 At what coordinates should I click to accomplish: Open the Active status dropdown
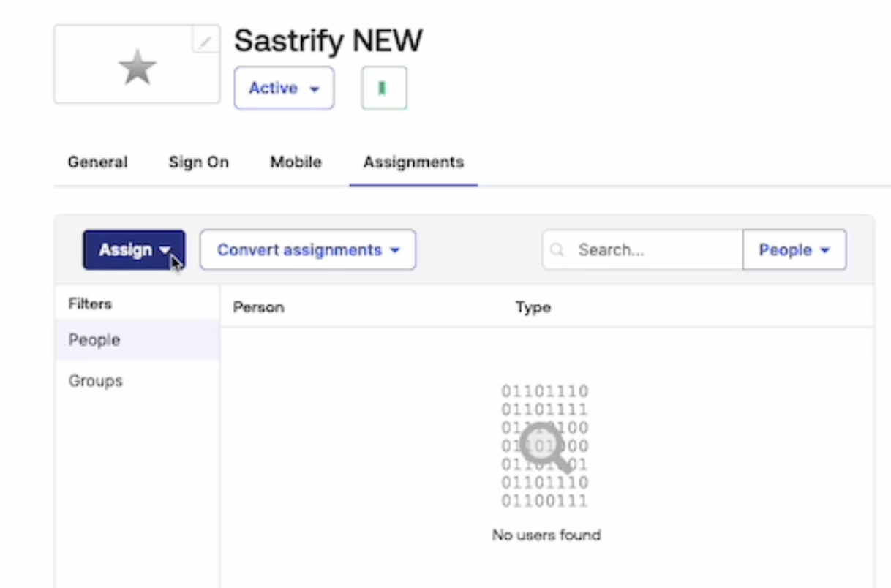click(x=284, y=88)
